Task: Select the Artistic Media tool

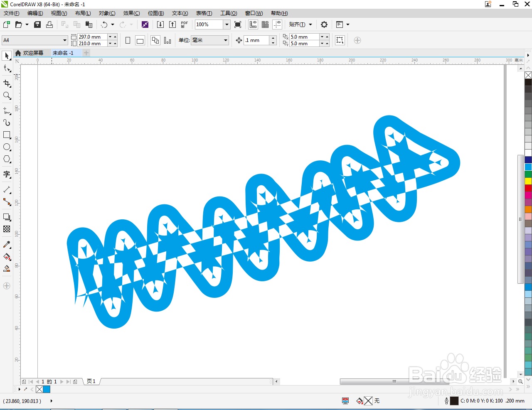Action: (7, 123)
